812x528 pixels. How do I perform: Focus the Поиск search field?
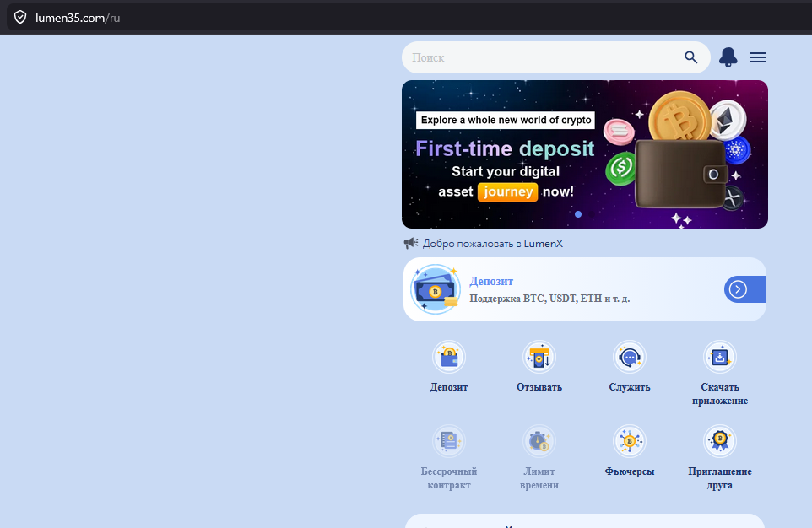(x=544, y=57)
